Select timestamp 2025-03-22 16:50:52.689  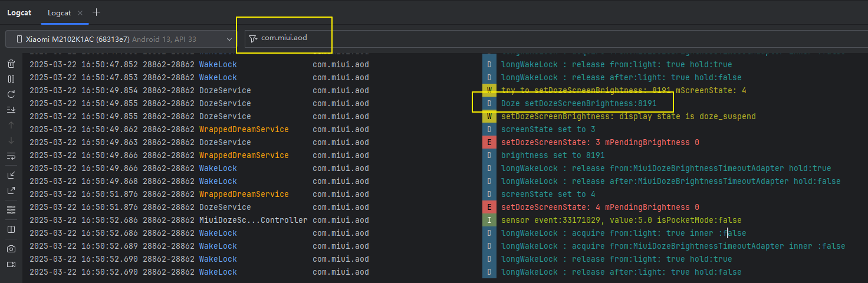point(83,246)
